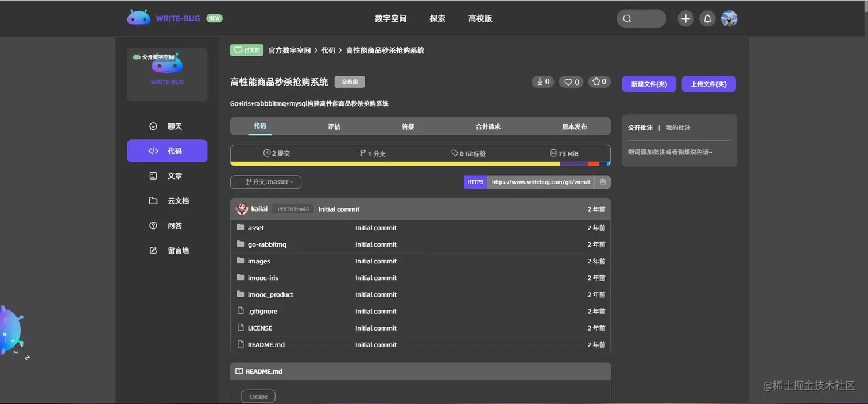Click the plus create icon

[x=685, y=18]
